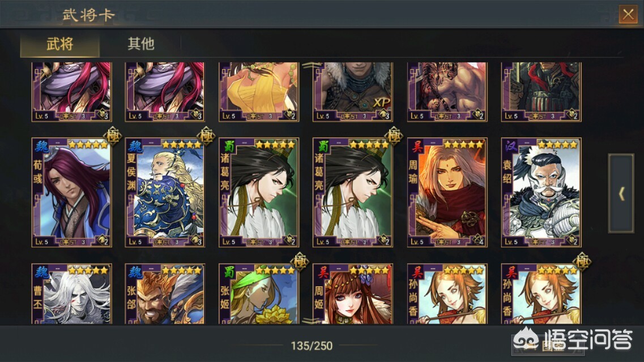Click the star rating on 周瑜 card

[463, 144]
